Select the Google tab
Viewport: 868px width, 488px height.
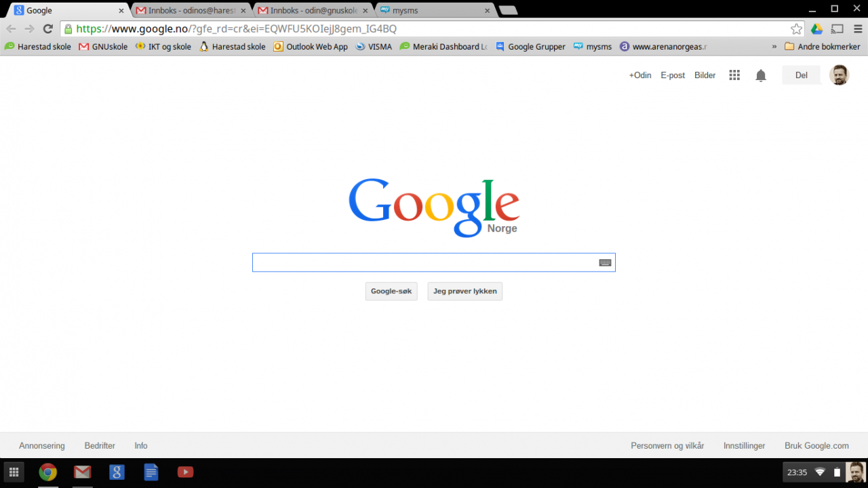tap(68, 10)
